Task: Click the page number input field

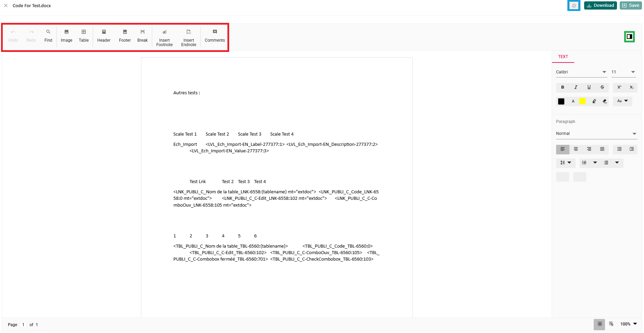Action: click(23, 325)
